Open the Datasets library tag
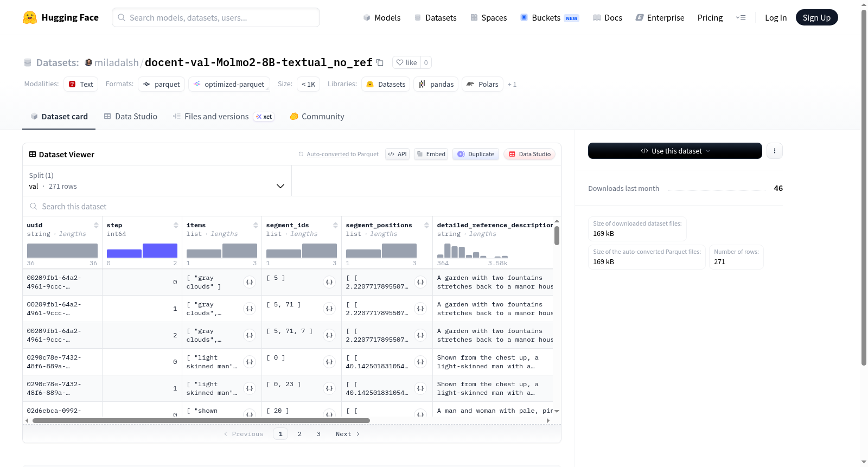The width and height of the screenshot is (868, 467). click(x=386, y=84)
